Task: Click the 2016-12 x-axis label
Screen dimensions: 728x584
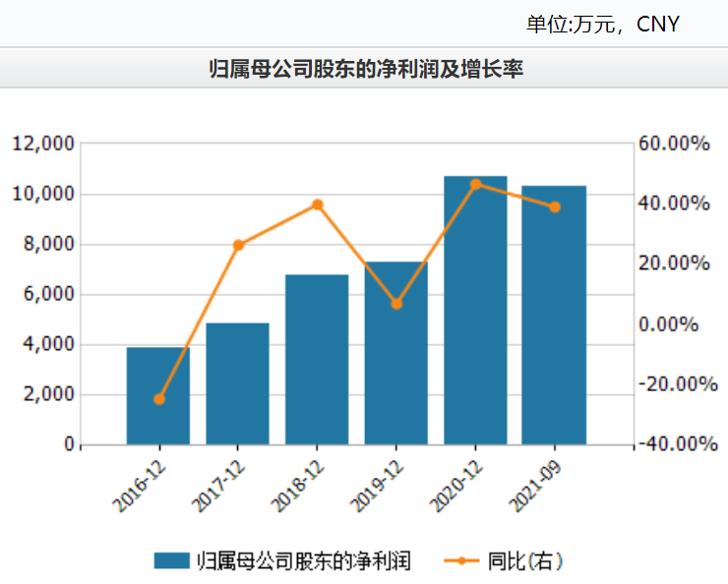Action: point(141,486)
